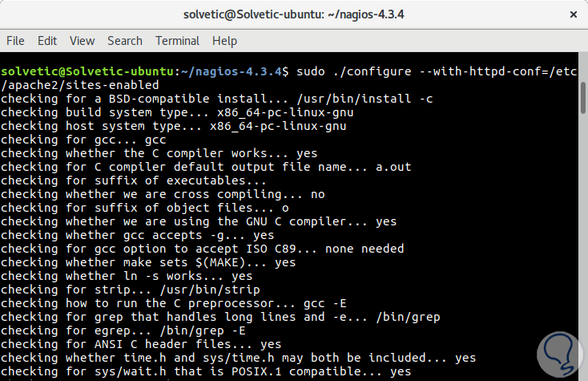Open the Terminal menu
This screenshot has width=588, height=381.
click(x=177, y=40)
